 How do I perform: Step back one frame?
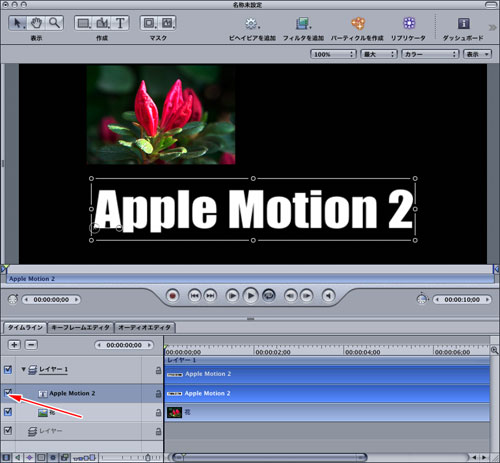(291, 296)
